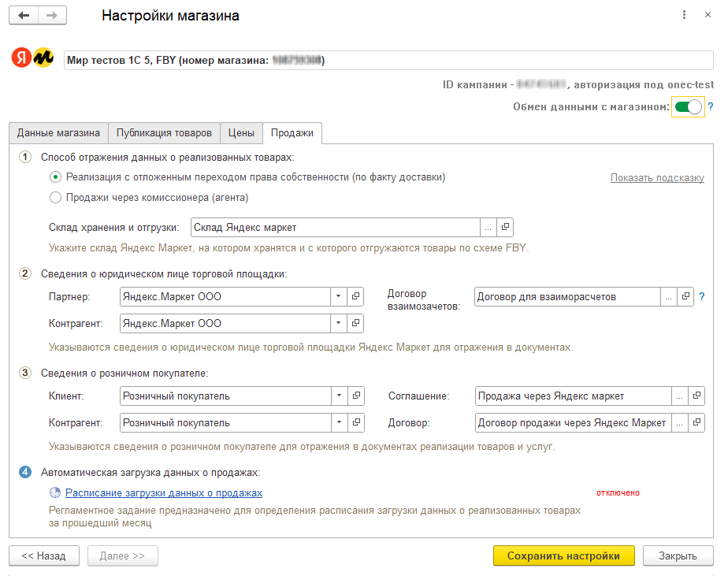Viewport: 728px width, 576px height.
Task: Click the ellipsis select button for Соглашение
Action: [x=679, y=396]
